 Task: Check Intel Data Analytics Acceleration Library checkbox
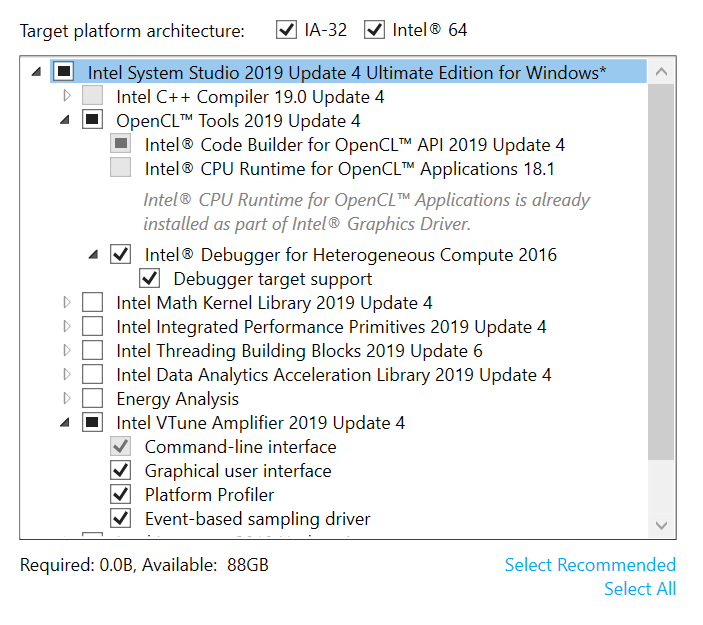click(92, 374)
